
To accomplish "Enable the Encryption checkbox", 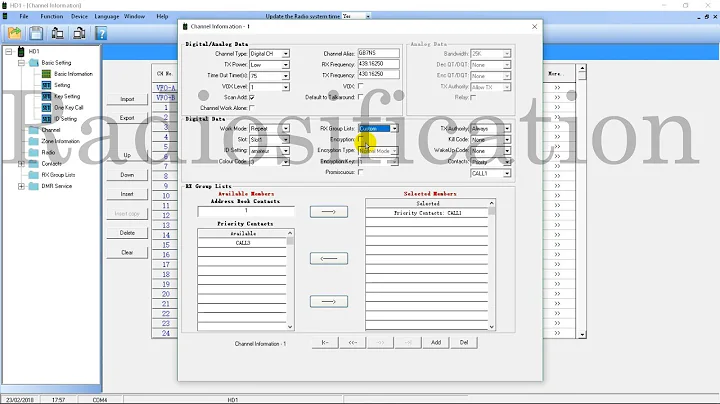I will pos(360,139).
